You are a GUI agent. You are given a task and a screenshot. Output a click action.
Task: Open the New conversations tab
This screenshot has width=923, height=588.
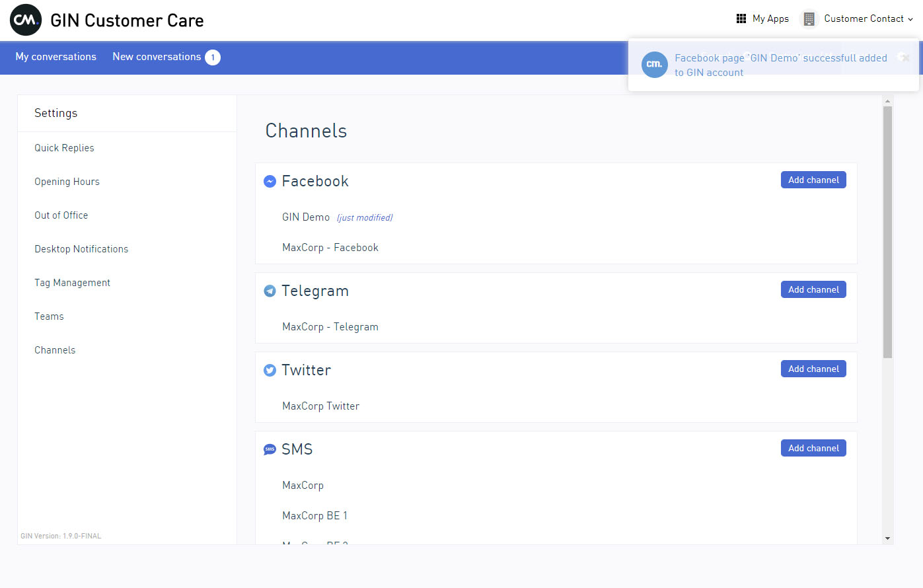[x=157, y=57]
